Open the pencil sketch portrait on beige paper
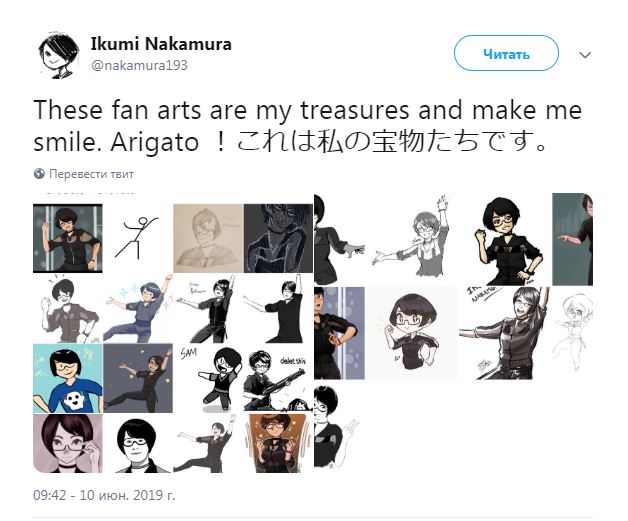The height and width of the screenshot is (521, 628). [208, 238]
